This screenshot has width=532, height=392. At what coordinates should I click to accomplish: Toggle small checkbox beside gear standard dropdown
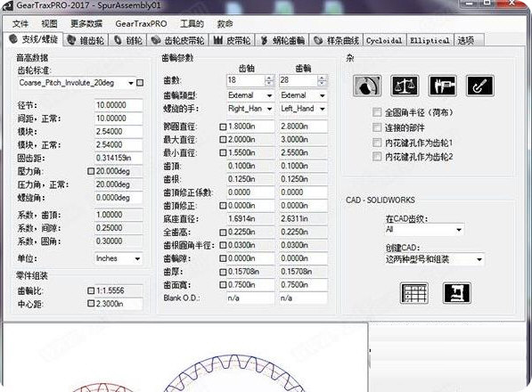pyautogui.click(x=140, y=83)
